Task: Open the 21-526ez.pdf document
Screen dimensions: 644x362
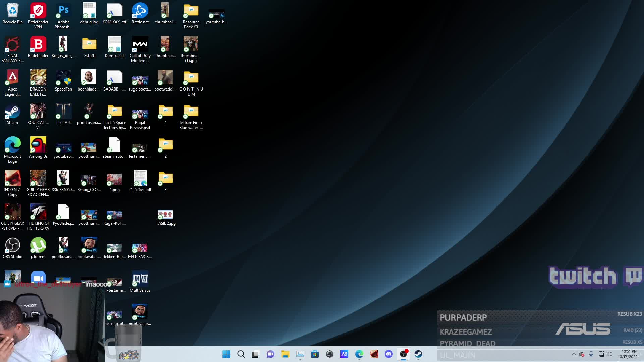Action: (140, 182)
